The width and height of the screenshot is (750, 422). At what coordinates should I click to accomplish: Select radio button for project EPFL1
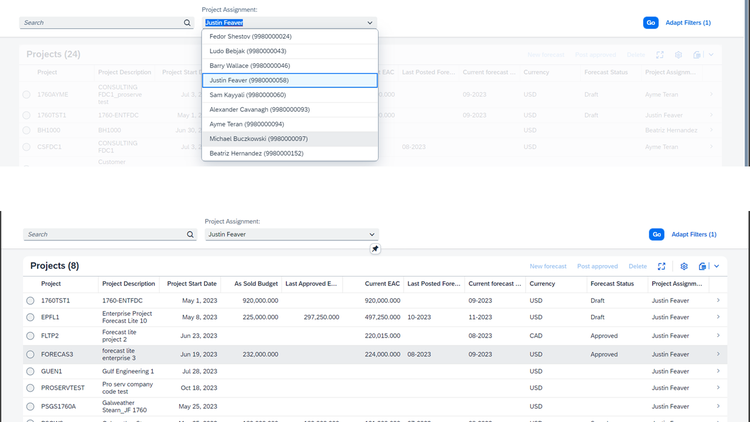[30, 317]
